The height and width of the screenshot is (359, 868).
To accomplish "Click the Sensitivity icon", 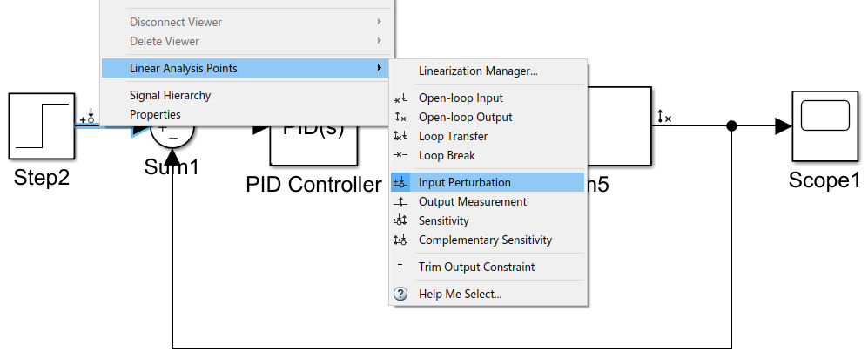I will pos(400,221).
